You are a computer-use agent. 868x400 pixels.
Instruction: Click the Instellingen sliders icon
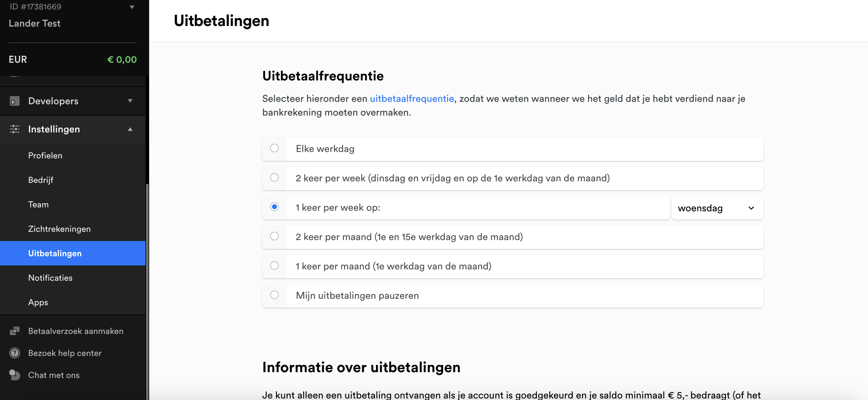pos(14,129)
